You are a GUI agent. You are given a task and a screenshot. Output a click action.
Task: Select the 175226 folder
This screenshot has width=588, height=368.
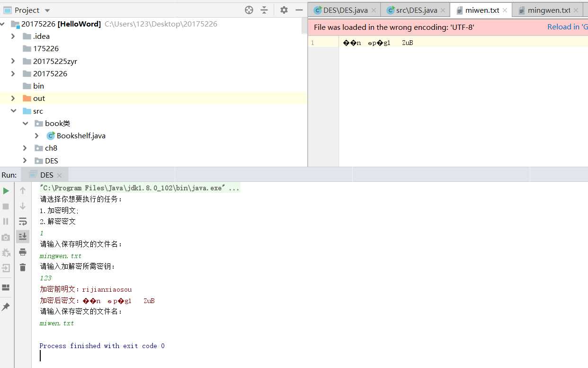click(46, 48)
